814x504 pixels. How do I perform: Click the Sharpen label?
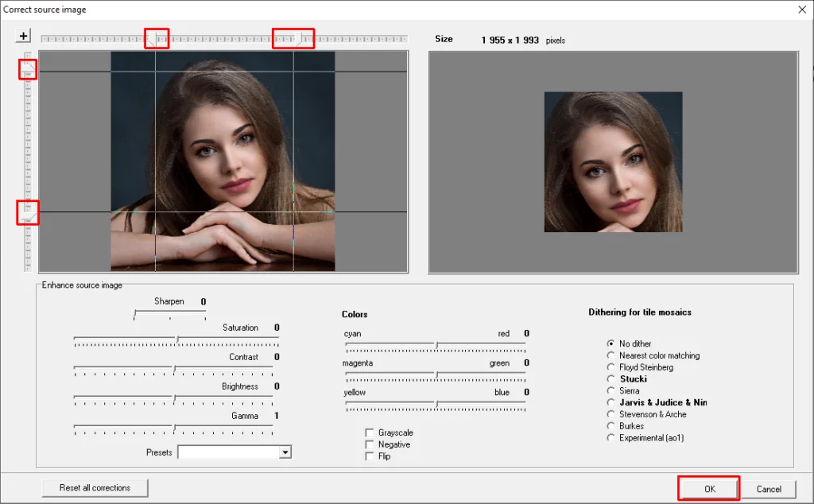coord(169,301)
